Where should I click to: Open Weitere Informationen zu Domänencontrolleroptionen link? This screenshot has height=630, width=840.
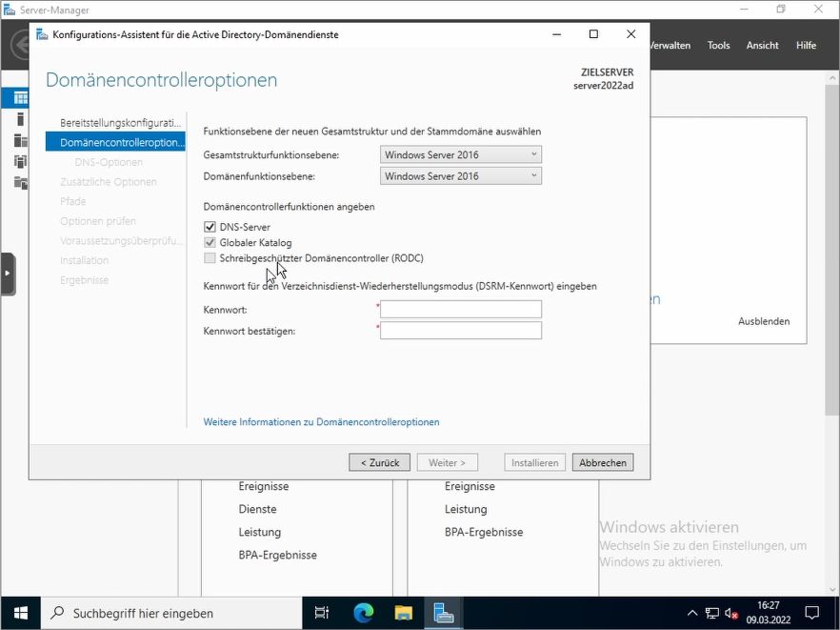coord(322,422)
